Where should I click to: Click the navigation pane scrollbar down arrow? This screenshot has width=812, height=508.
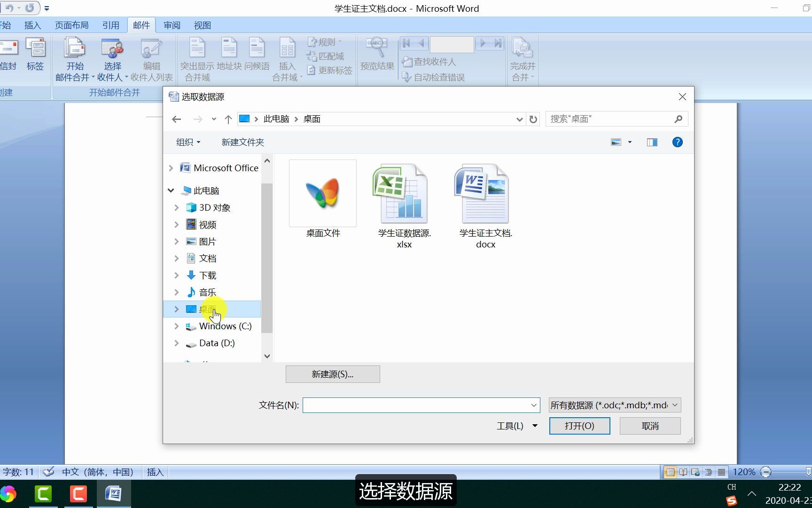(x=267, y=356)
